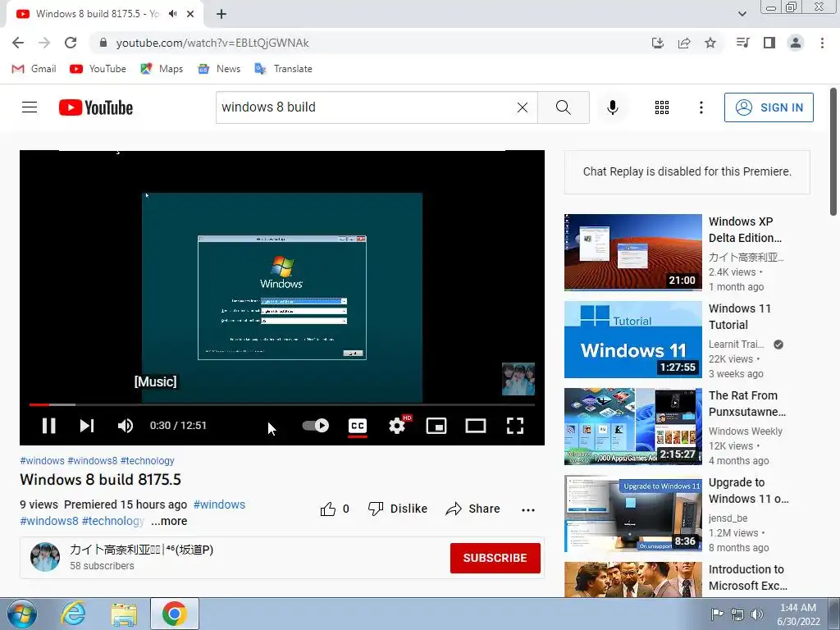The height and width of the screenshot is (630, 840).
Task: Open YouTube settings three-dot menu
Action: point(701,107)
